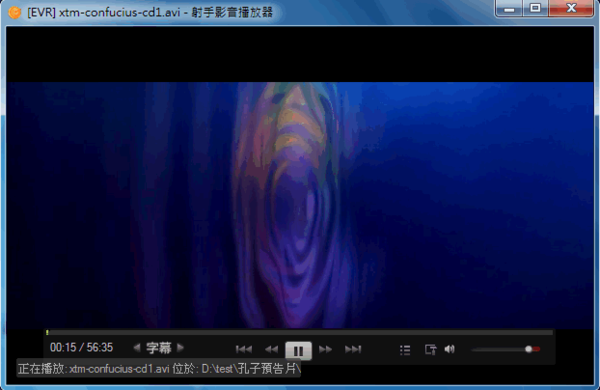
Task: Open the playlist panel icon
Action: point(405,350)
